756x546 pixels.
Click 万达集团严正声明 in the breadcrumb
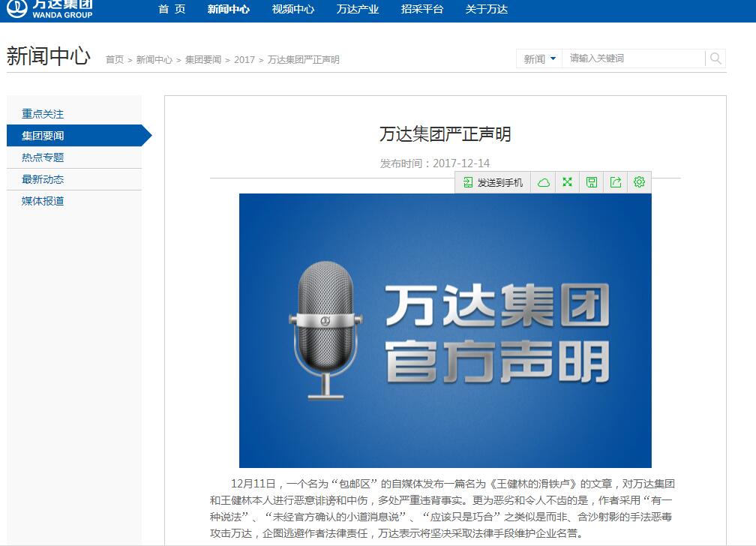tap(304, 60)
